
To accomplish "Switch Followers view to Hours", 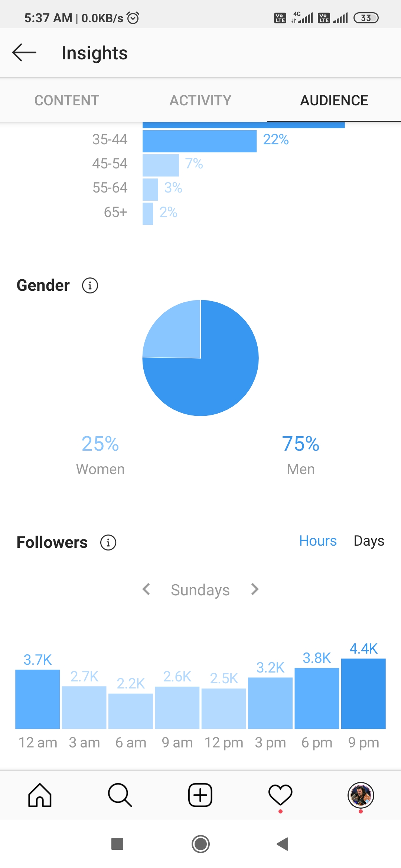I will tap(318, 541).
